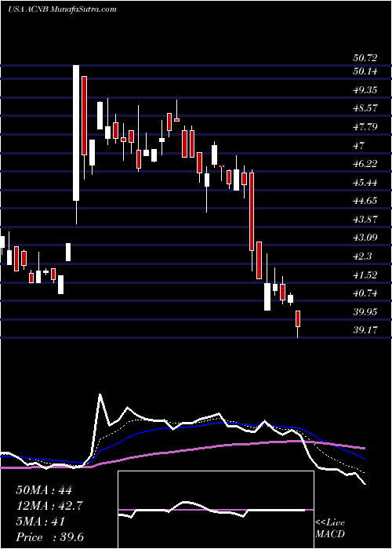Screen dimensions: 392x549
Task: Click the '12MA : 42.7' readout
Action: click(49, 506)
